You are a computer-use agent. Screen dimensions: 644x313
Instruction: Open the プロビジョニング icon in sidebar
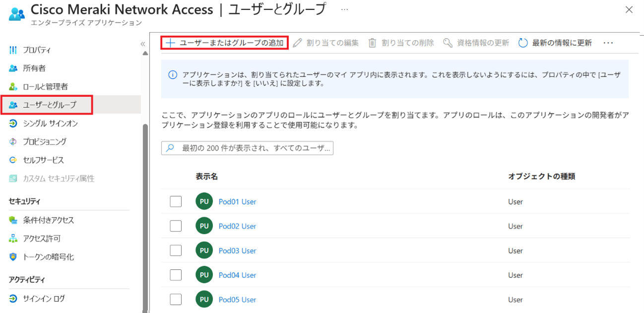(13, 142)
